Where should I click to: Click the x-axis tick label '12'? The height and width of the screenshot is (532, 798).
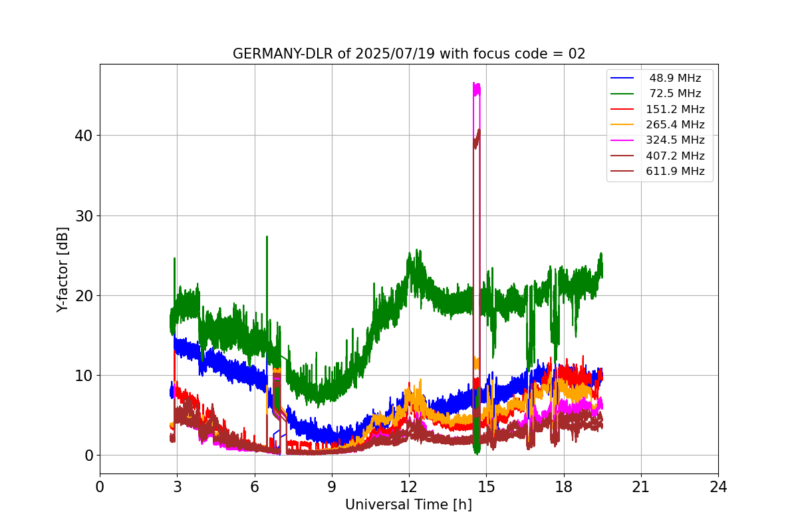(x=409, y=487)
